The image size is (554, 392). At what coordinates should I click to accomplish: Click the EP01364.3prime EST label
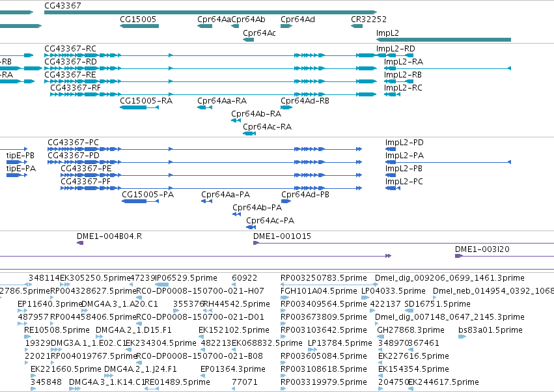(x=233, y=369)
